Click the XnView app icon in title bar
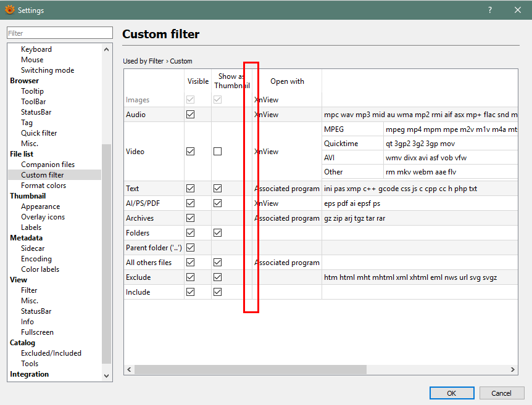The height and width of the screenshot is (405, 532). (x=9, y=10)
